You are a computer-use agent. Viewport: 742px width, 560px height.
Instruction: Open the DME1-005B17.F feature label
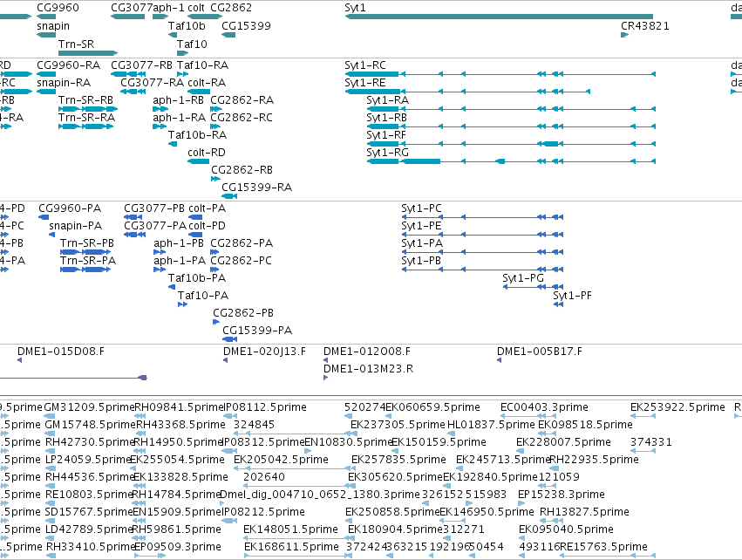pos(540,352)
